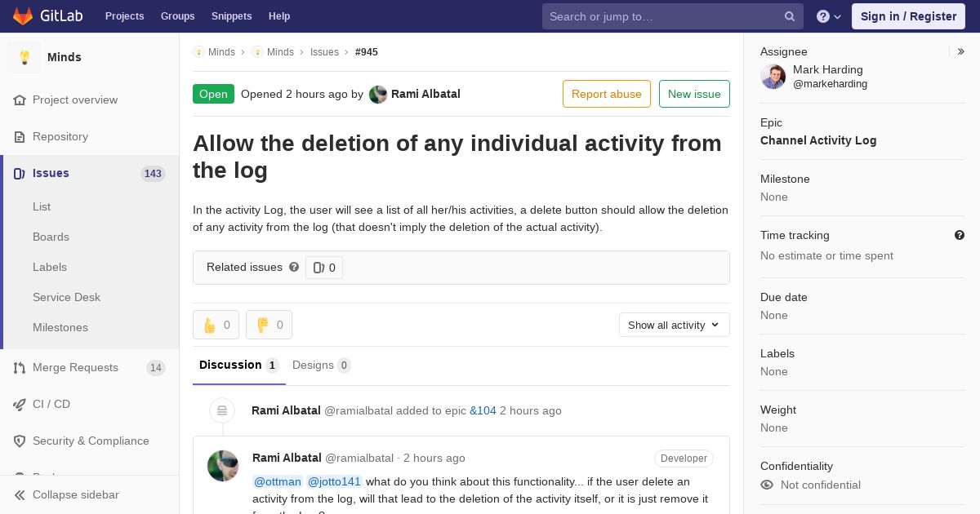
Task: Click the CI / CD rocket icon
Action: 20,405
